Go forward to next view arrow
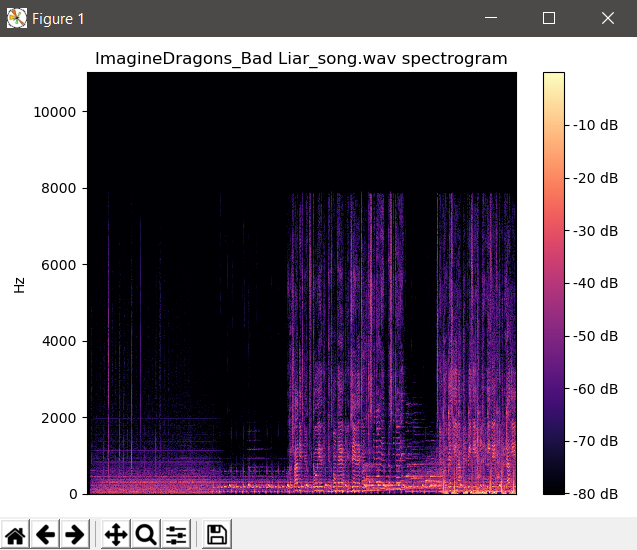 click(x=75, y=534)
